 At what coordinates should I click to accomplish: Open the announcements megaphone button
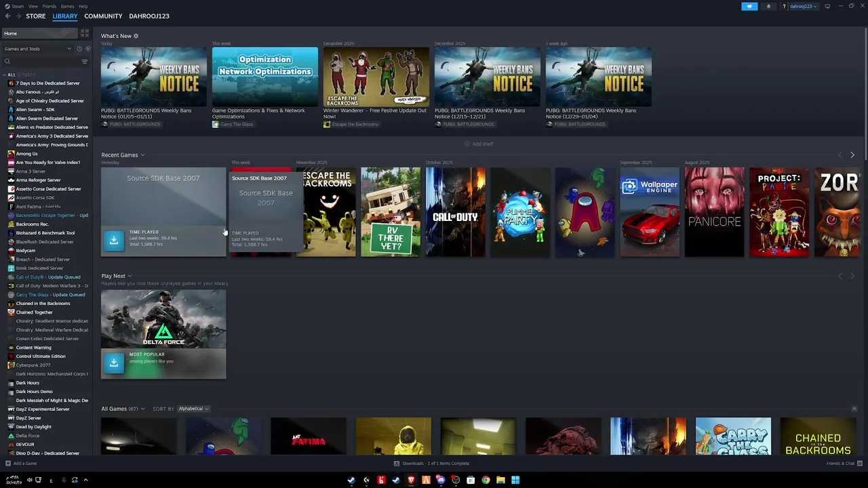[749, 6]
